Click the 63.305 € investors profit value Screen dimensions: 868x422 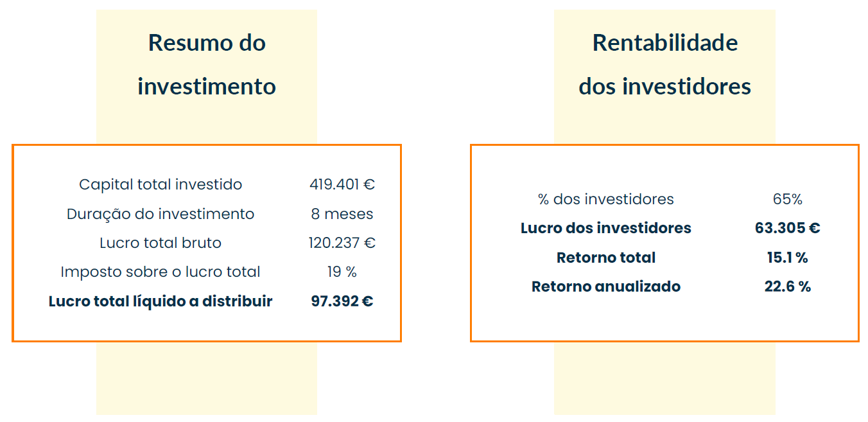pos(788,228)
